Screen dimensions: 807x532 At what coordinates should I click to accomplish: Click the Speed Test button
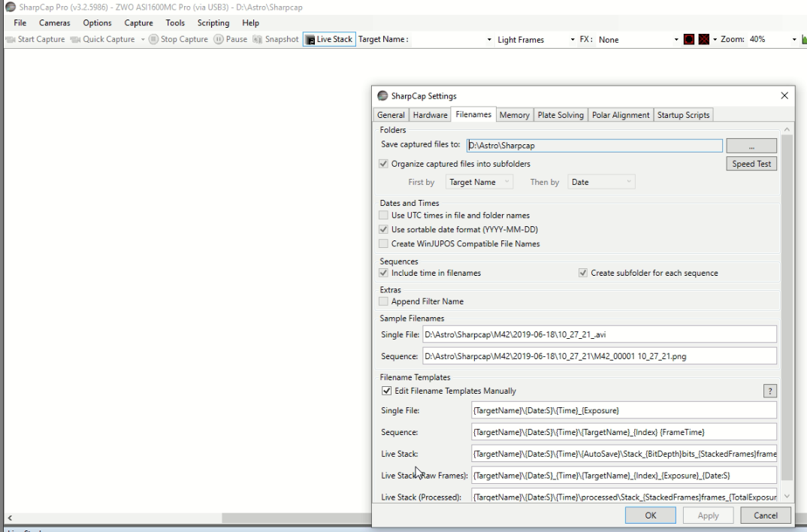pyautogui.click(x=751, y=164)
